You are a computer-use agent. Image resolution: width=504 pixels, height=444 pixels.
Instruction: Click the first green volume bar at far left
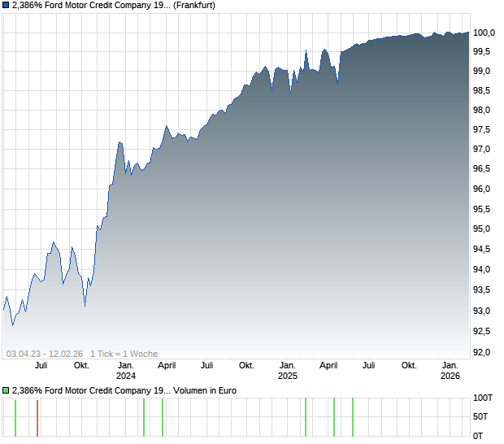coord(15,418)
